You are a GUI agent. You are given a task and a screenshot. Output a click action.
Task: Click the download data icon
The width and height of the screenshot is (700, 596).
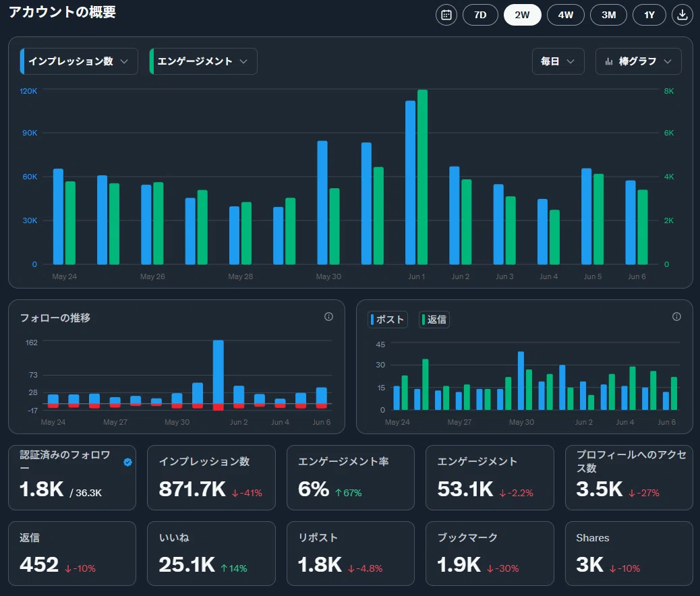tap(682, 15)
